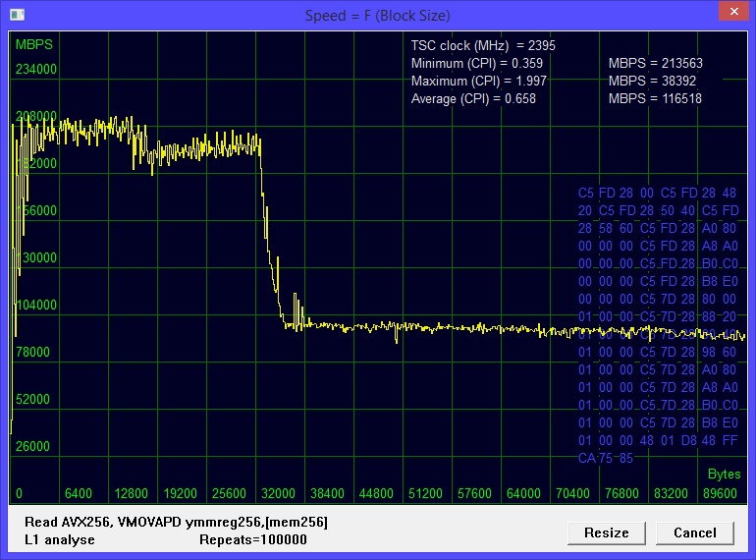Click the 83200 x-axis label
This screenshot has width=756, height=560.
tap(671, 494)
